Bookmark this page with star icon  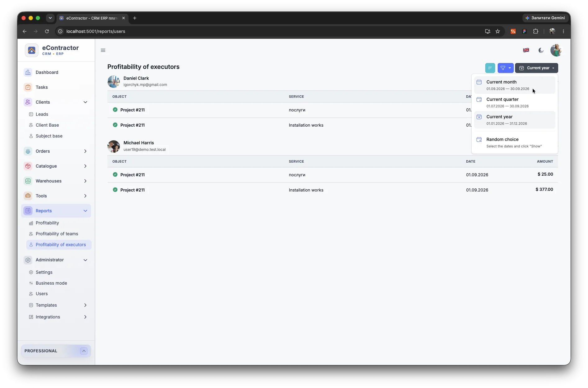[498, 31]
